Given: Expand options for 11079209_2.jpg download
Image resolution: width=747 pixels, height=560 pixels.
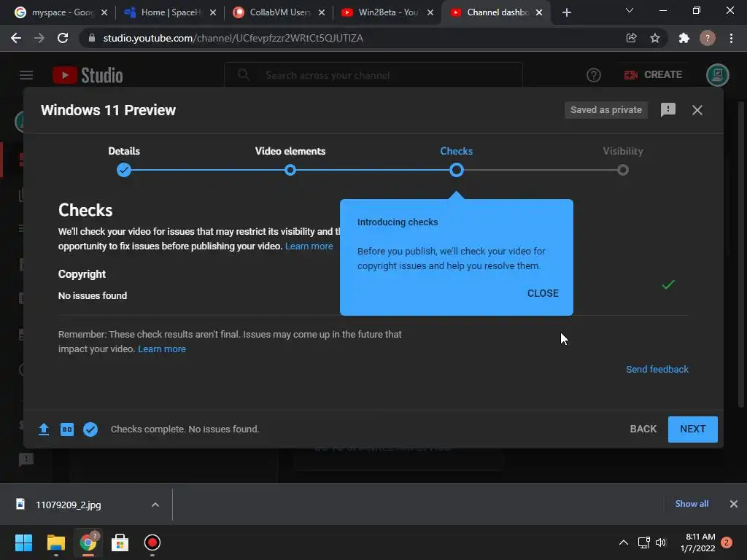Looking at the screenshot, I should point(155,505).
